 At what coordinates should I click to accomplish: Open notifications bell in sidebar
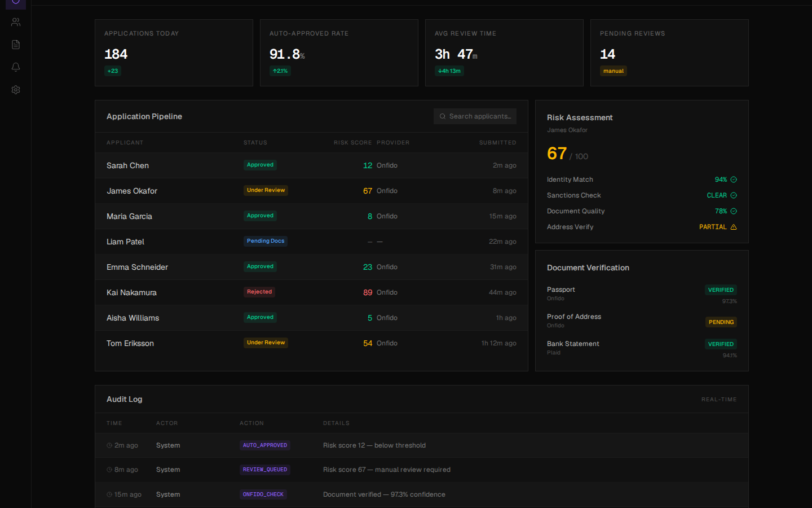pos(16,67)
